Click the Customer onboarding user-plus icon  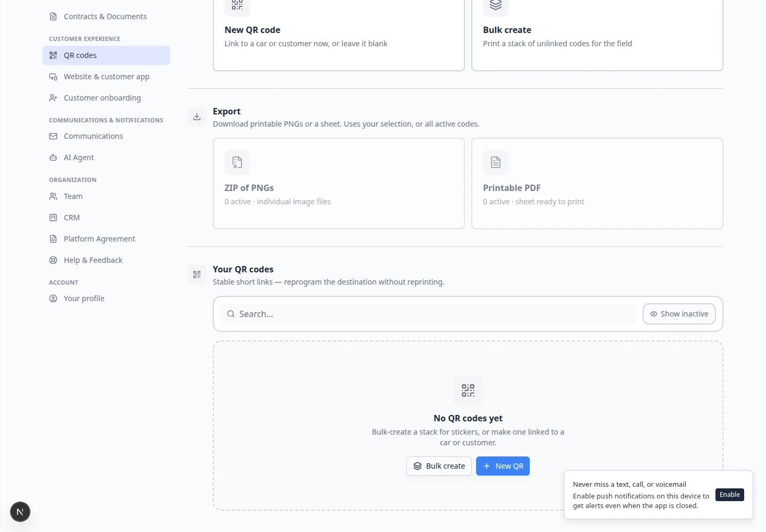click(x=53, y=98)
